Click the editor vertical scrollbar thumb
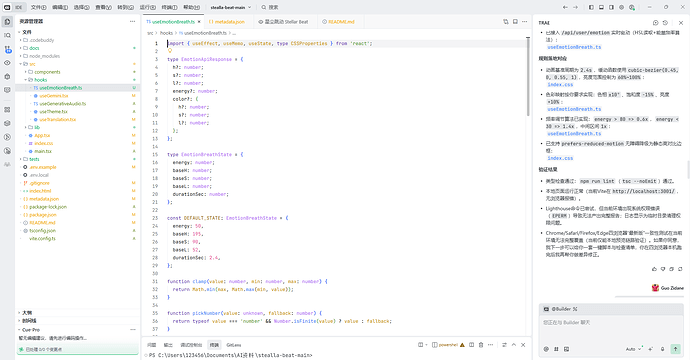The width and height of the screenshot is (690, 360). (x=528, y=77)
